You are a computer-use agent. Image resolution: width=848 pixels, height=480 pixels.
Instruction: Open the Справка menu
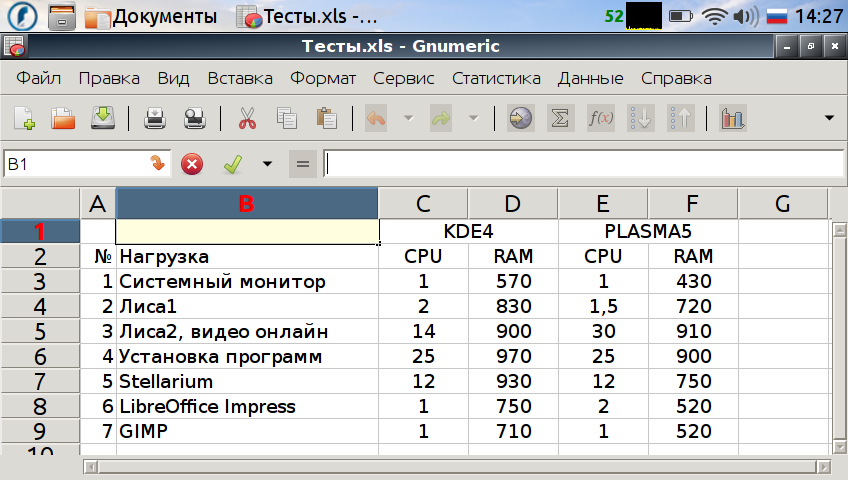pyautogui.click(x=676, y=78)
